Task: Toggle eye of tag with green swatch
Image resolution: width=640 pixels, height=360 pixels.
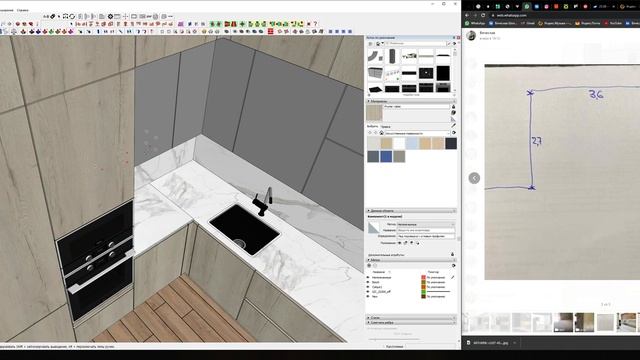Action: coord(368,291)
